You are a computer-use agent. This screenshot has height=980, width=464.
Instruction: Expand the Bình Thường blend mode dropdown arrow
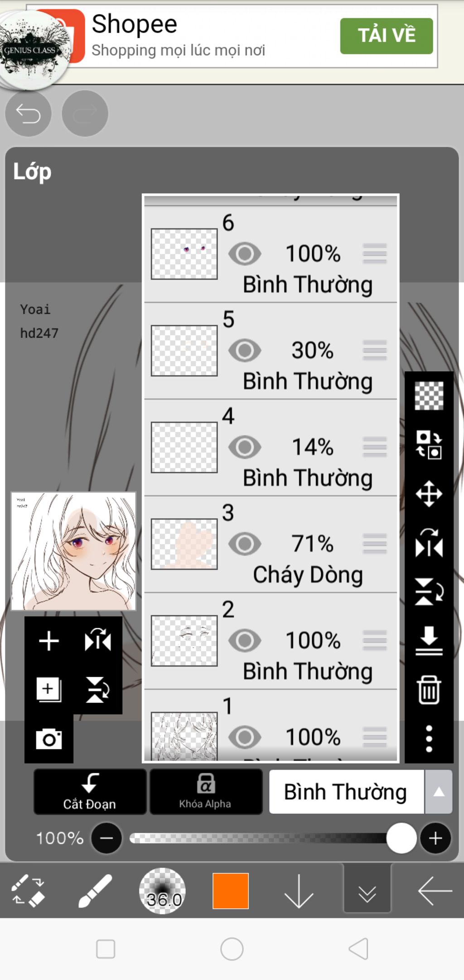pyautogui.click(x=438, y=792)
